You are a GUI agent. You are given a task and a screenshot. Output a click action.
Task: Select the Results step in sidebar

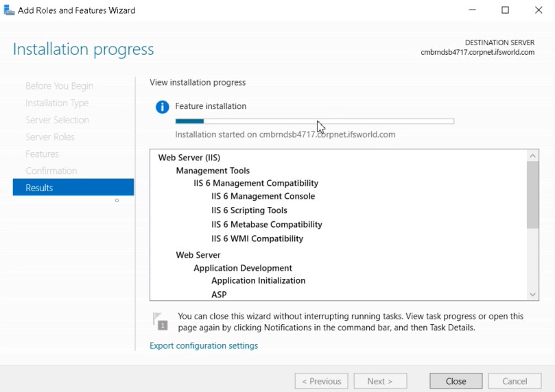[73, 187]
